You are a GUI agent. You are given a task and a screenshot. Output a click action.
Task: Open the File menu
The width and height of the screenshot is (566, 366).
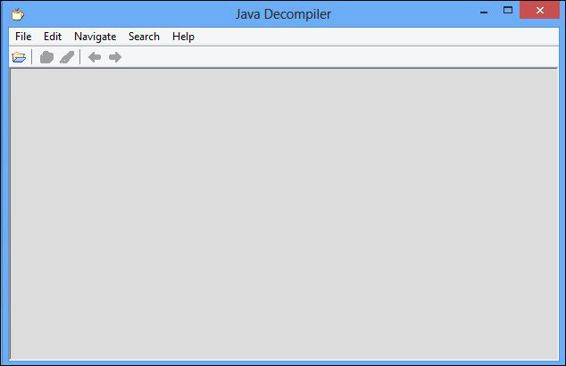23,36
